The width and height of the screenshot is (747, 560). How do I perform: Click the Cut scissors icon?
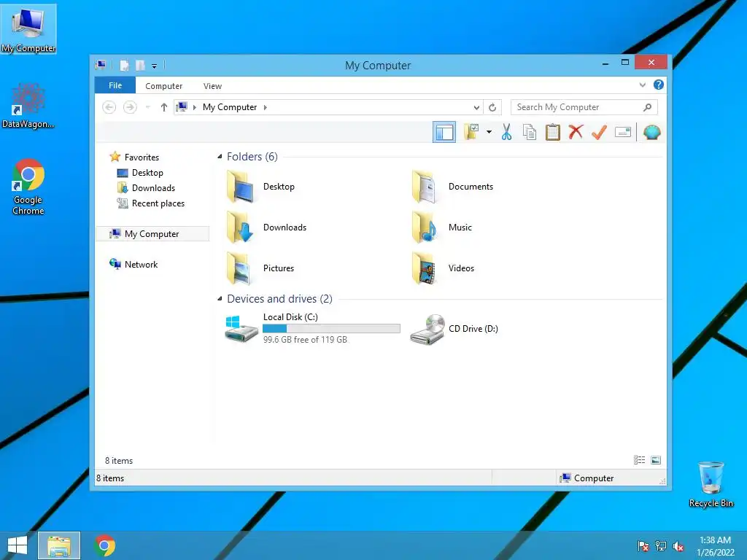pyautogui.click(x=506, y=132)
